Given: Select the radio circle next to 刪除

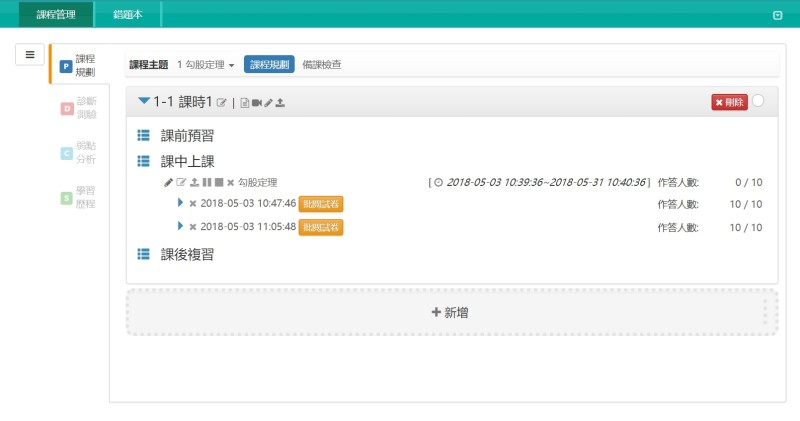Looking at the screenshot, I should point(758,101).
